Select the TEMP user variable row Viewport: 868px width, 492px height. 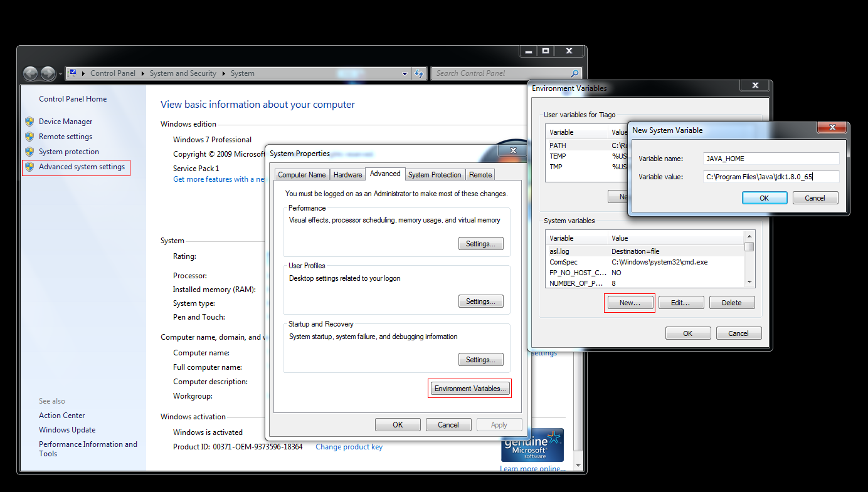[x=586, y=156]
